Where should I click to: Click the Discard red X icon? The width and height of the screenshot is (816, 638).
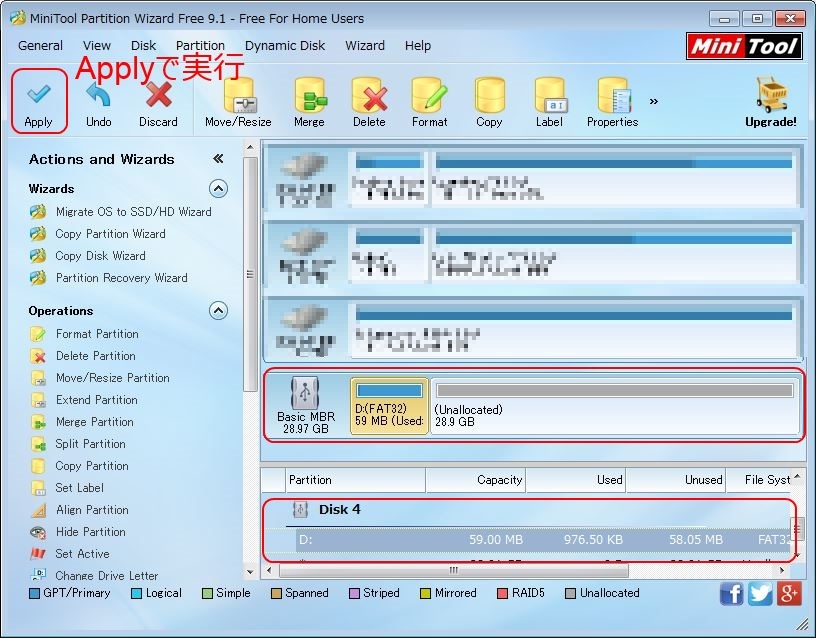tap(158, 95)
